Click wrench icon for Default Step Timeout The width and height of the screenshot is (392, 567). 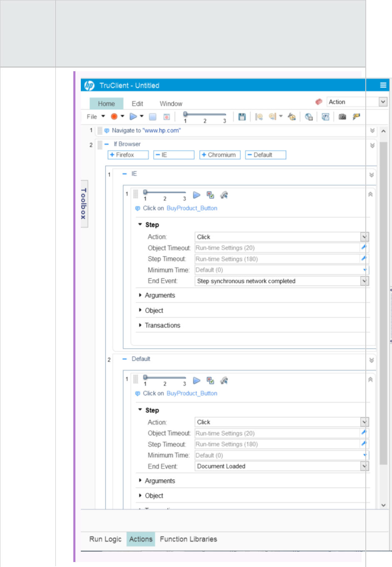[364, 444]
